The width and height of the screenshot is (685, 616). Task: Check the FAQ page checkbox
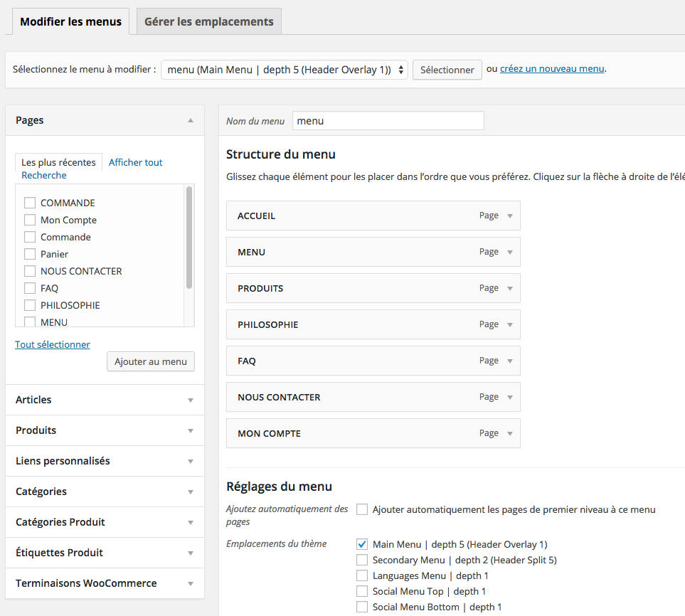[x=30, y=288]
